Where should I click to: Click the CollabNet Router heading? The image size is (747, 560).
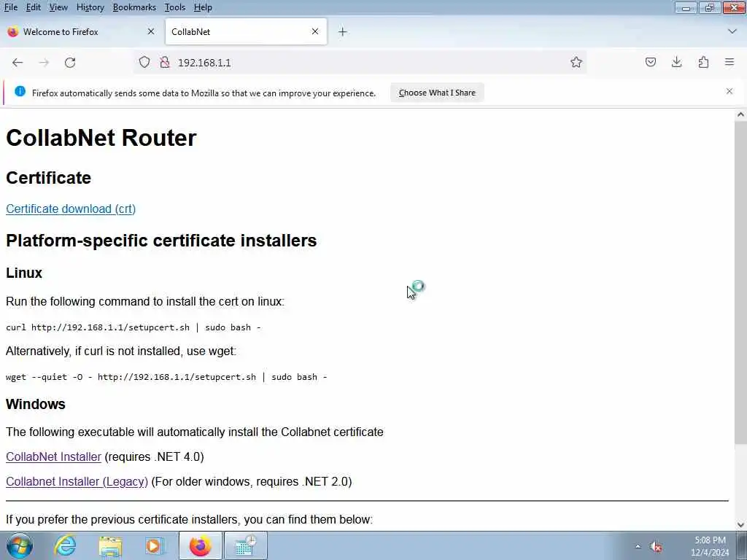click(101, 138)
